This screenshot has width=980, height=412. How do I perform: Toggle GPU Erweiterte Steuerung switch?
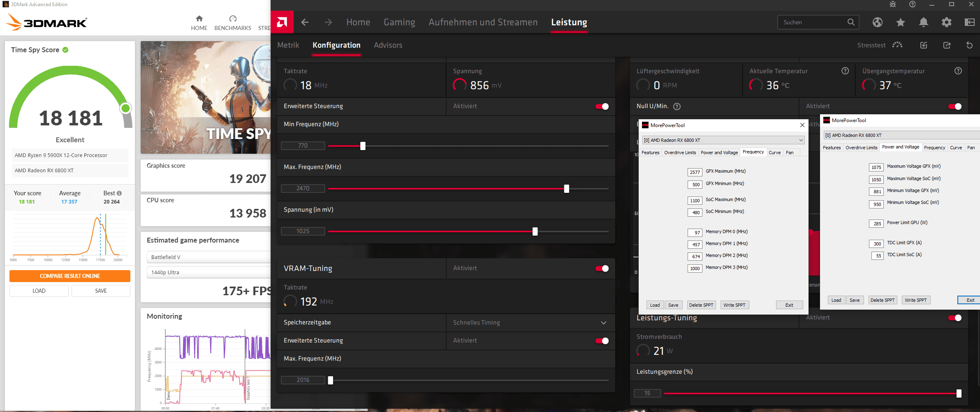pyautogui.click(x=602, y=106)
